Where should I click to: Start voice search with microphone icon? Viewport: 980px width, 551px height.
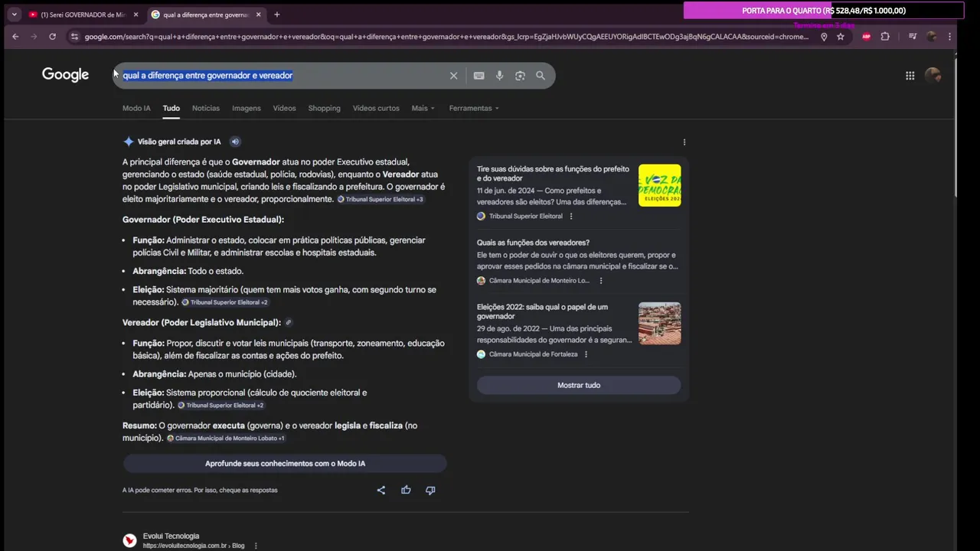click(x=499, y=76)
